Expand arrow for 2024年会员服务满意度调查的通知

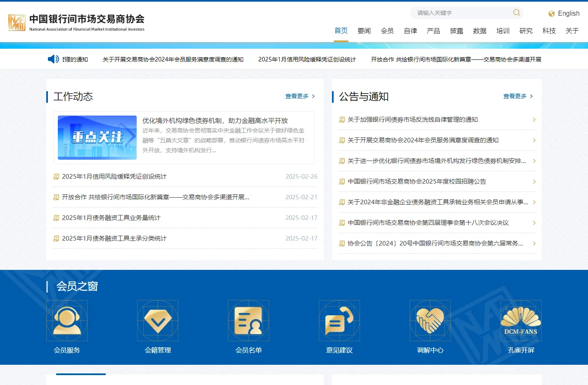point(534,140)
